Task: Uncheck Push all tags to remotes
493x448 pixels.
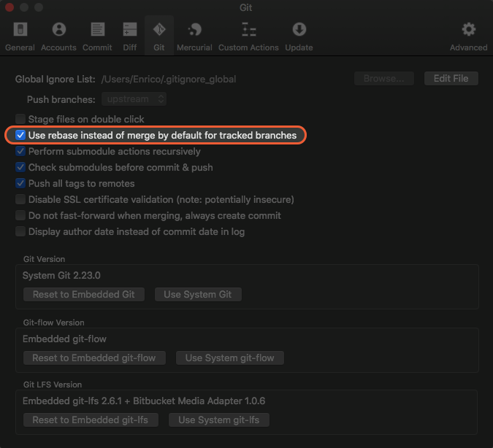Action: [x=20, y=183]
